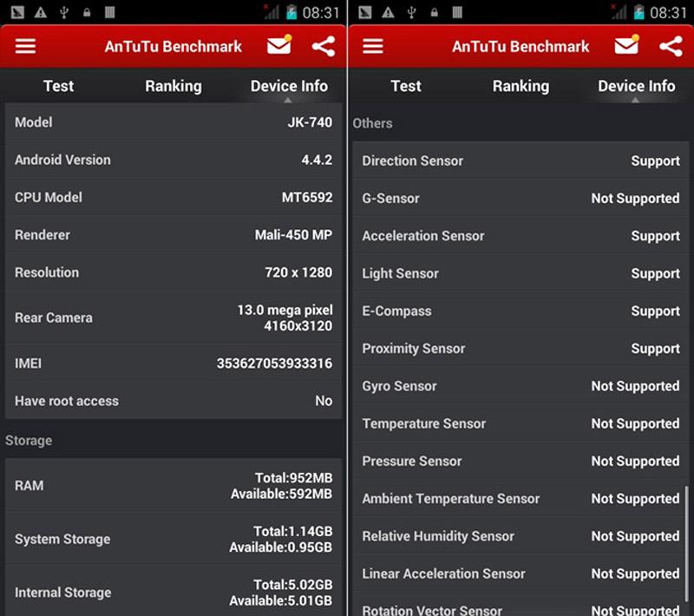Select the RAM row showing Total:952MB

coord(173,486)
